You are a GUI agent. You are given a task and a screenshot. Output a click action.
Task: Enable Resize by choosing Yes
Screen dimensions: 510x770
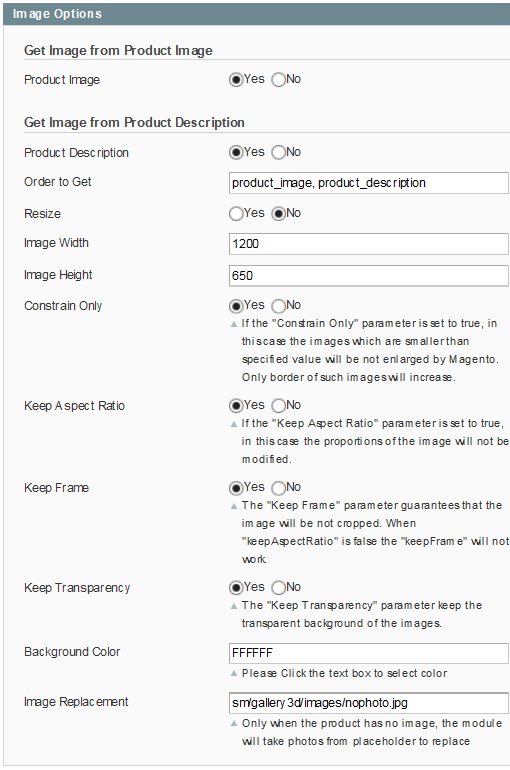(236, 214)
